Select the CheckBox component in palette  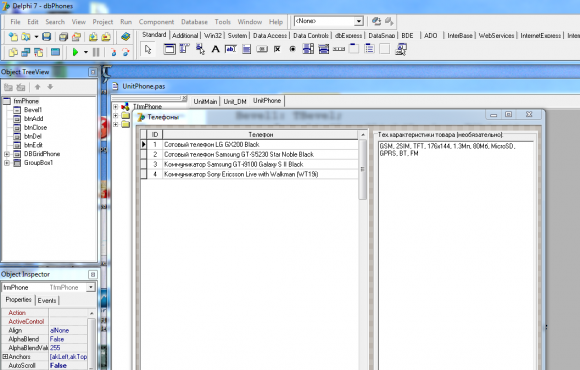(277, 49)
